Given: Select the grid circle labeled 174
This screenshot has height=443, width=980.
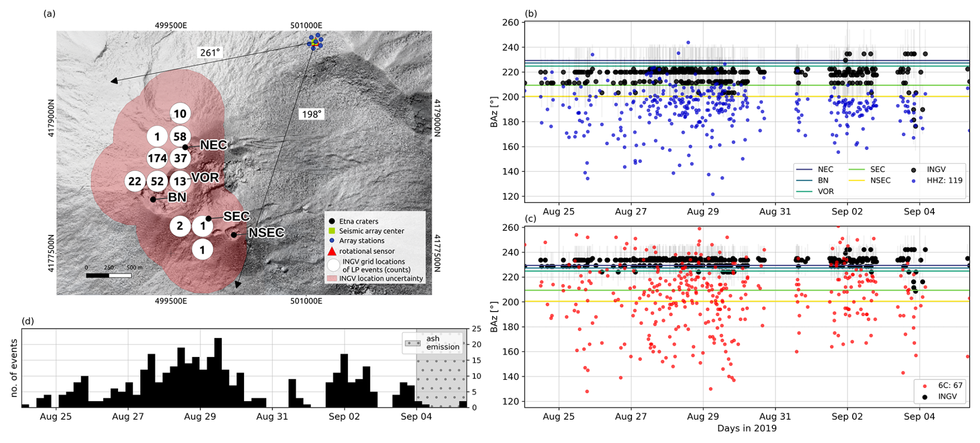Looking at the screenshot, I should point(157,158).
